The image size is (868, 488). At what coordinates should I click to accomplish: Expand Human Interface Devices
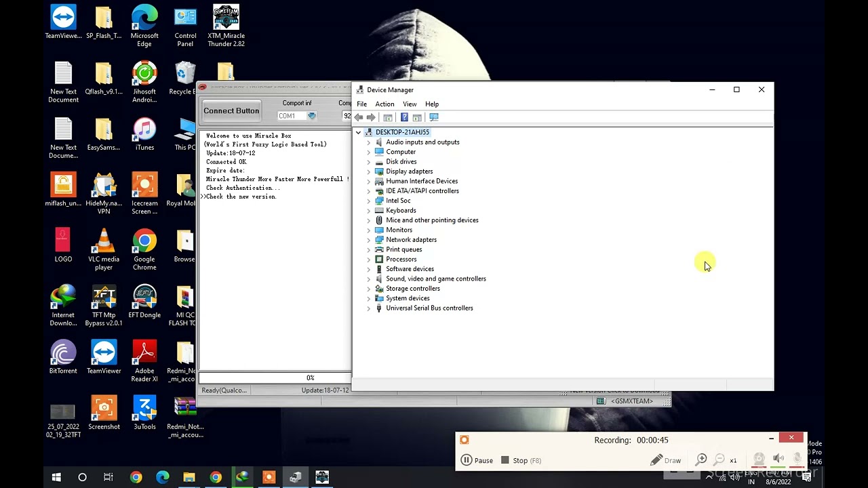click(x=369, y=182)
